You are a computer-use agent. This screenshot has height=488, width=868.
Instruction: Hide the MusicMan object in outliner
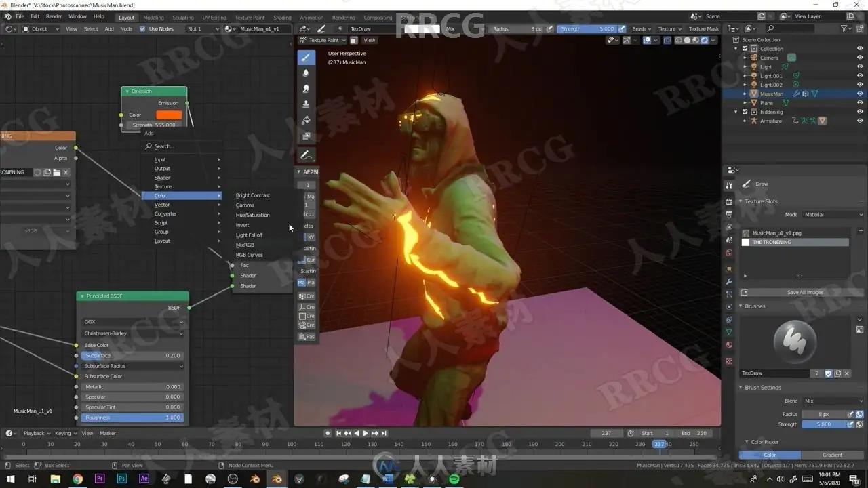point(860,94)
